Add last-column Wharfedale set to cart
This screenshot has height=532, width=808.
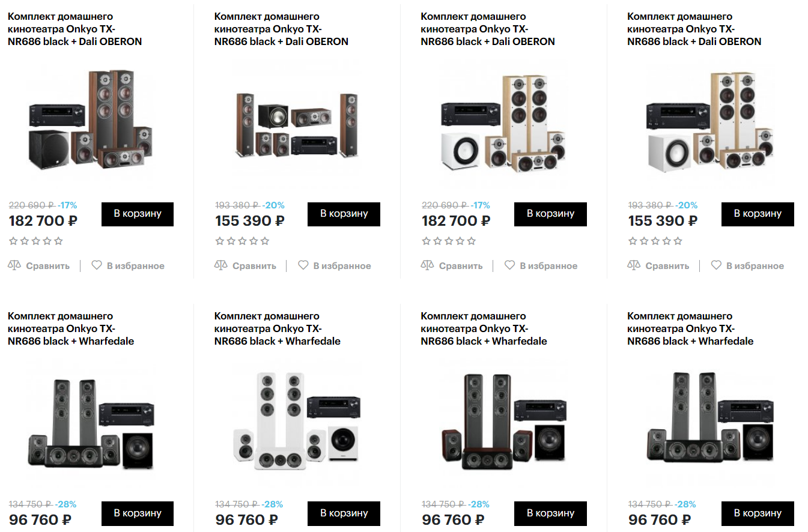click(758, 513)
